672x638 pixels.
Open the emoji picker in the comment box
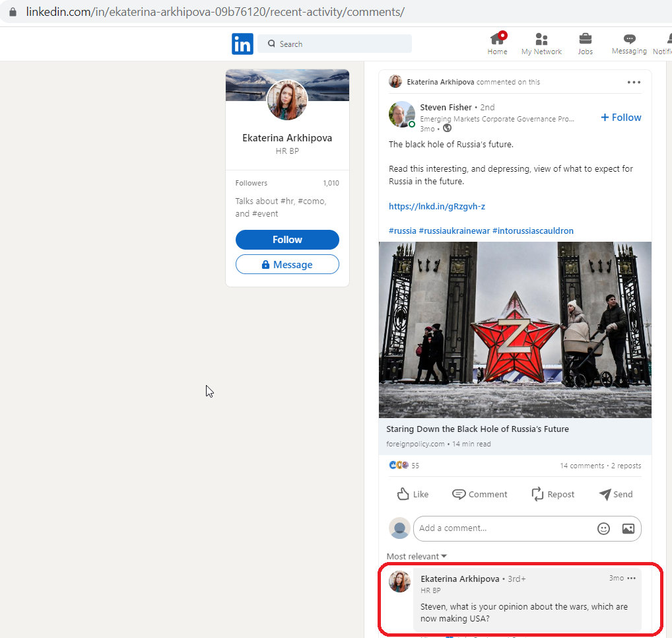coord(603,528)
